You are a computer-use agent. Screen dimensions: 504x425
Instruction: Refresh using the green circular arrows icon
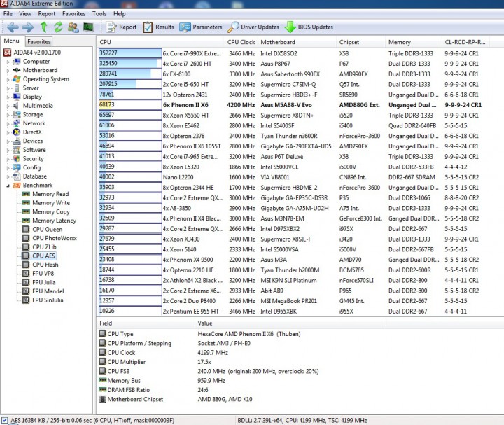pos(58,27)
